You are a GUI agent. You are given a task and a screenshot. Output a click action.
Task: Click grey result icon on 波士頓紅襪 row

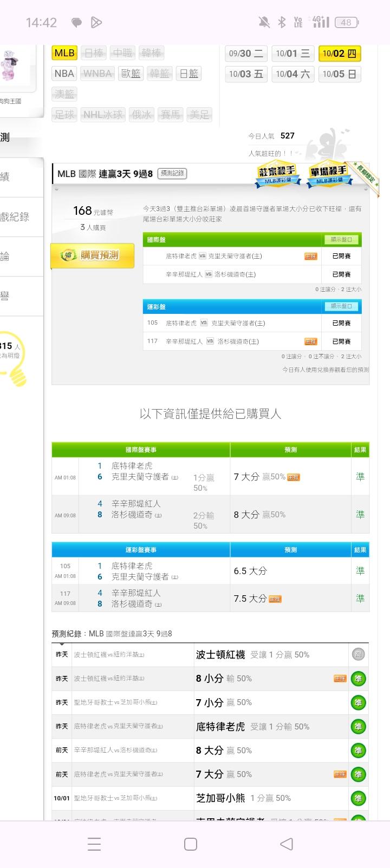point(357,654)
